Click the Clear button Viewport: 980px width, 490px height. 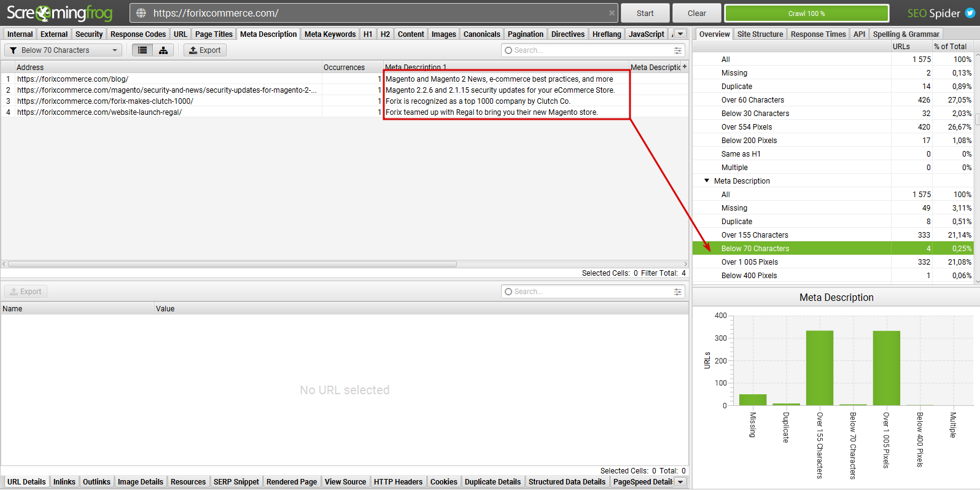(x=696, y=13)
